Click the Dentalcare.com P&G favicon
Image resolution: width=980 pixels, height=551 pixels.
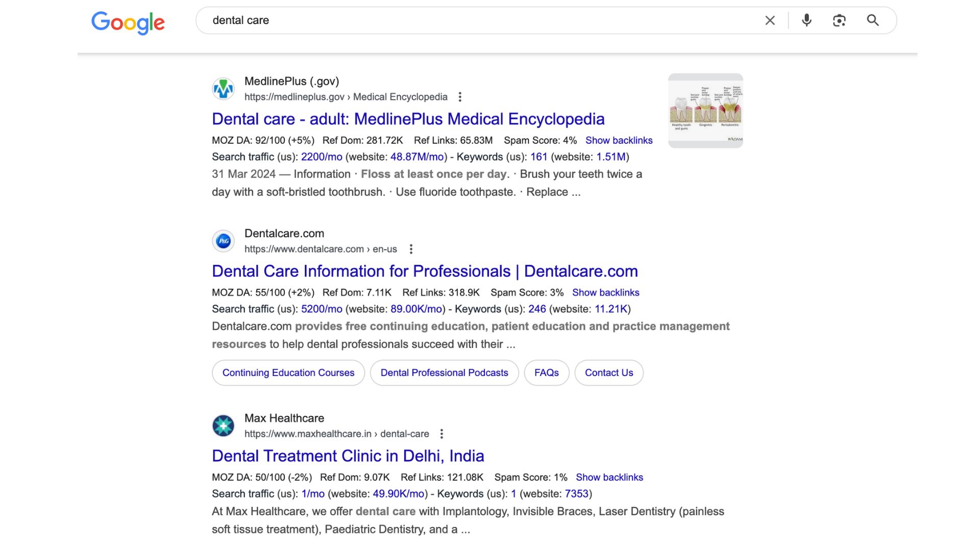point(223,241)
